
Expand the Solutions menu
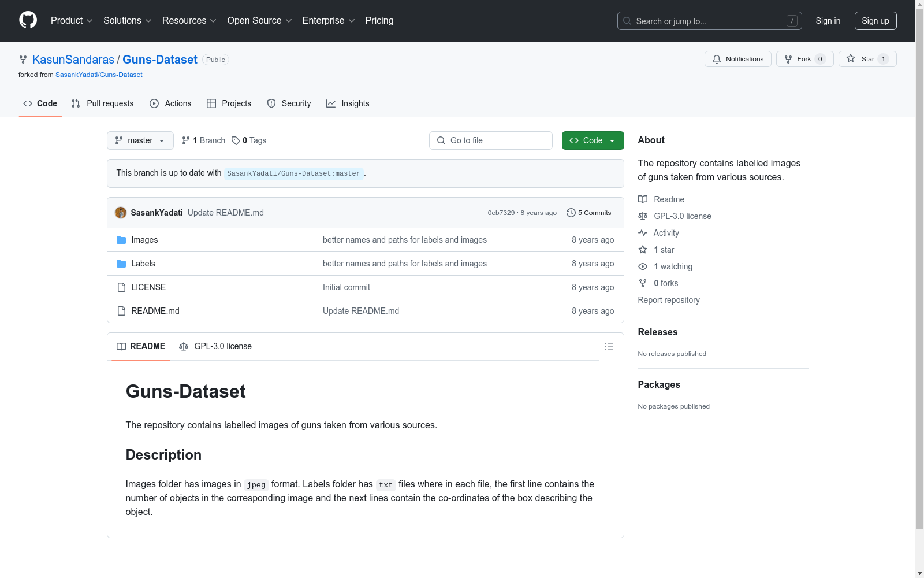pyautogui.click(x=128, y=20)
